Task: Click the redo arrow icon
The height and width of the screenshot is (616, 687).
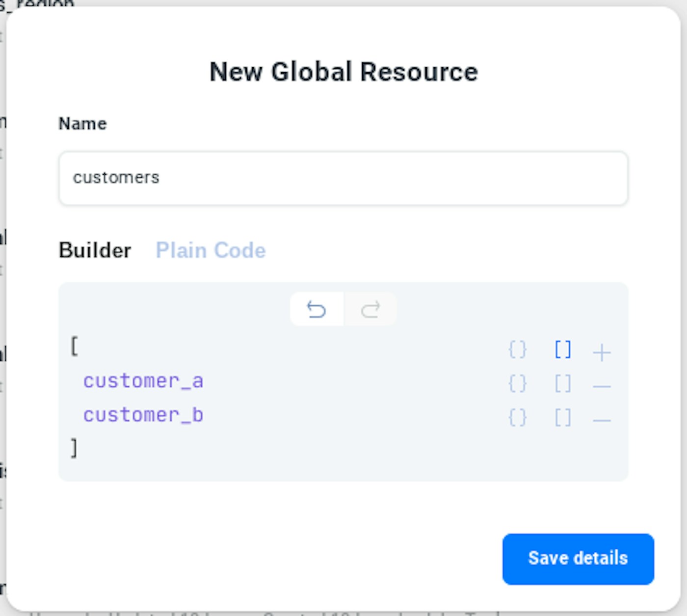Action: [x=370, y=309]
